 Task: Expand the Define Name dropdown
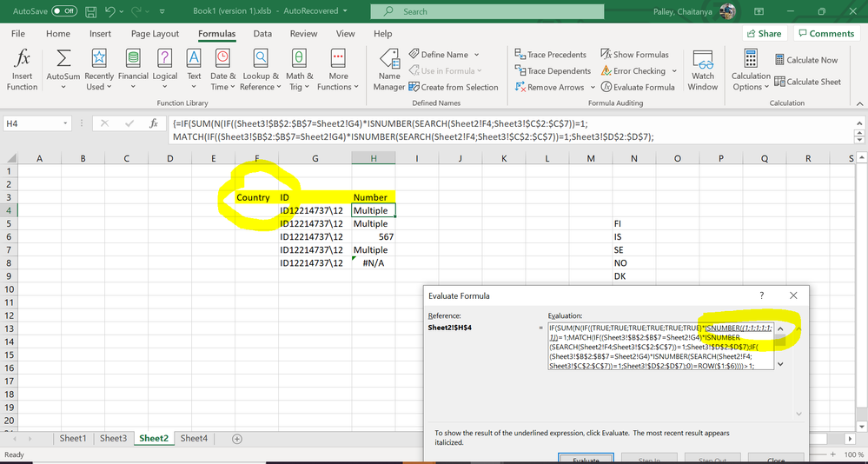click(x=478, y=55)
